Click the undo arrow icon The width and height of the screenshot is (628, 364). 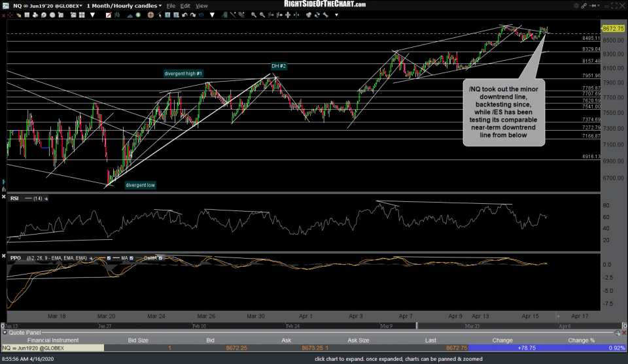[x=184, y=15]
